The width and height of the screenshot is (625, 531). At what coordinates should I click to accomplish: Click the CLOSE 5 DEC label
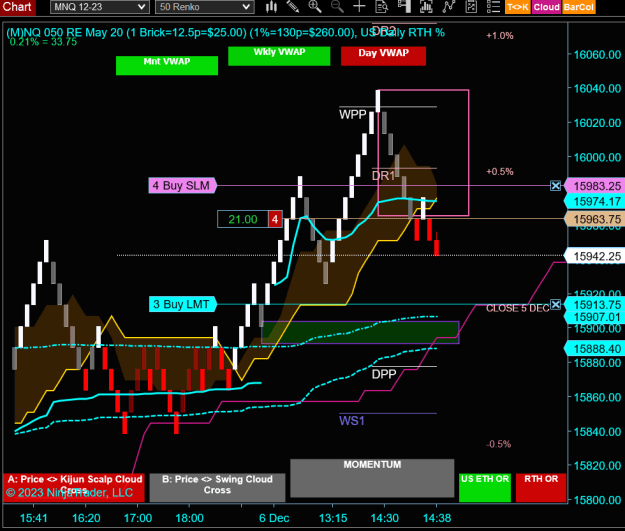(x=517, y=308)
